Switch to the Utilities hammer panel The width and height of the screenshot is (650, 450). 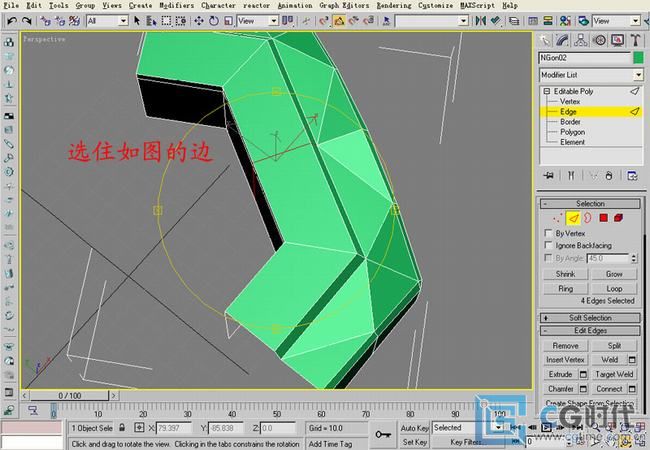635,40
